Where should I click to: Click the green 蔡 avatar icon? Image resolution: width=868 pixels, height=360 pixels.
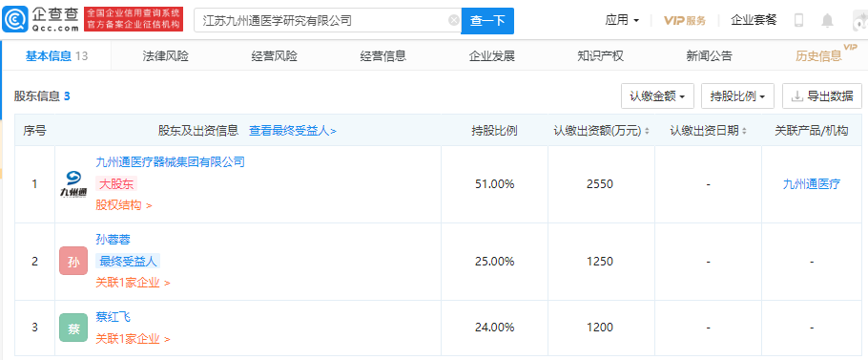(73, 328)
